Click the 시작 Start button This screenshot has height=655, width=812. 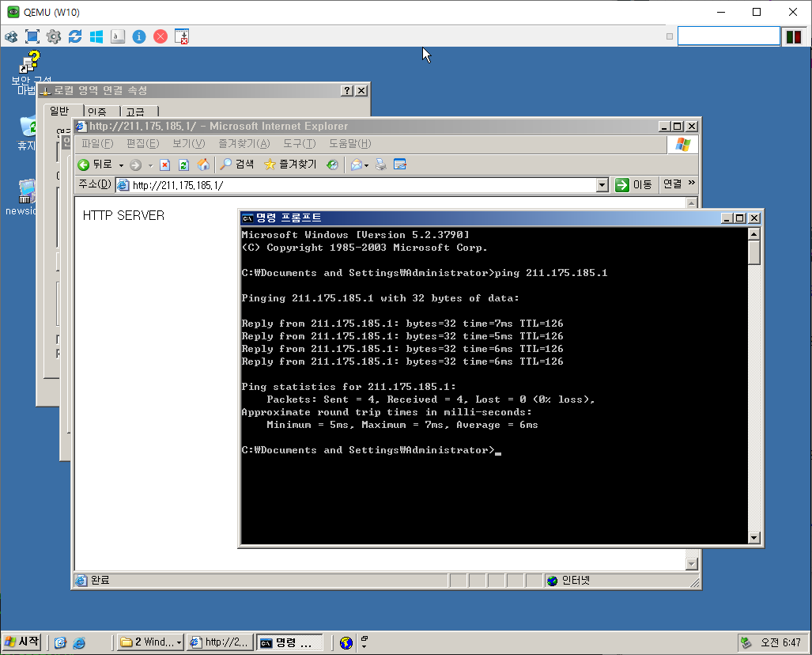click(x=21, y=642)
